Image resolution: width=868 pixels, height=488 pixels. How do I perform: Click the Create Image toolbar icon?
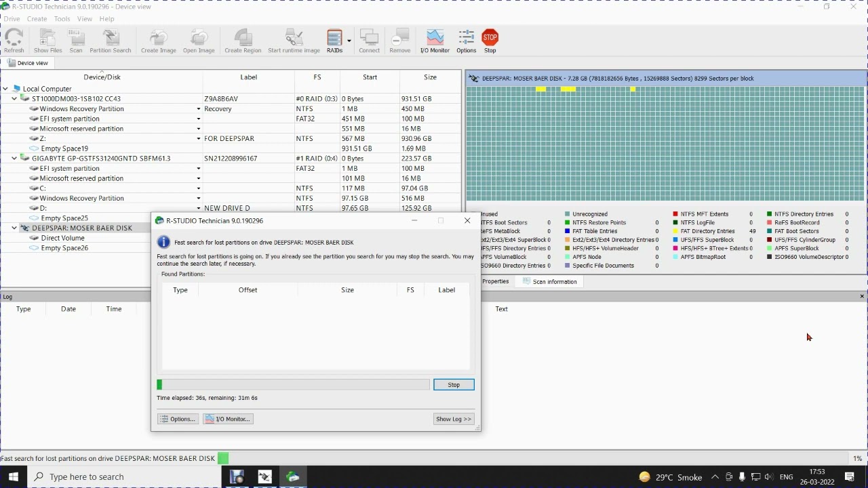click(x=158, y=41)
